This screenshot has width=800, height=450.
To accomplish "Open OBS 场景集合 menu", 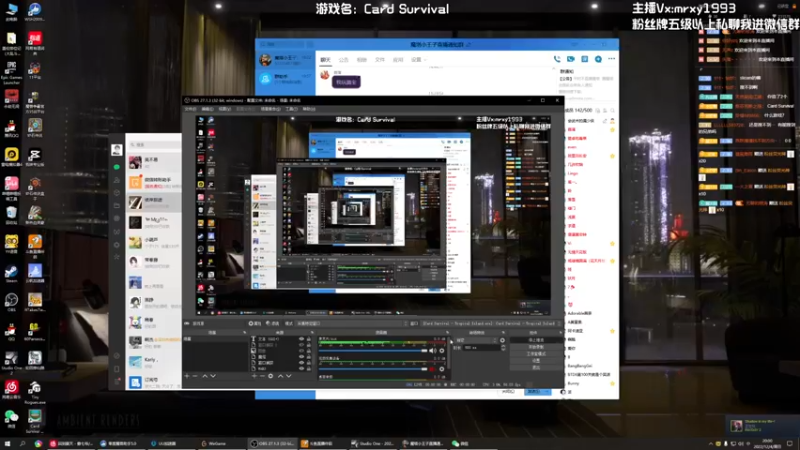I will click(x=271, y=109).
